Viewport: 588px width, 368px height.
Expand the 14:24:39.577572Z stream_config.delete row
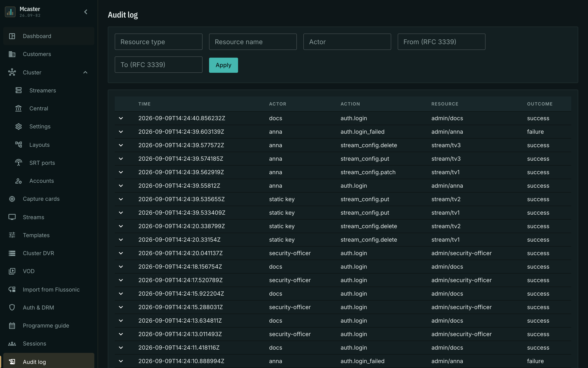121,145
